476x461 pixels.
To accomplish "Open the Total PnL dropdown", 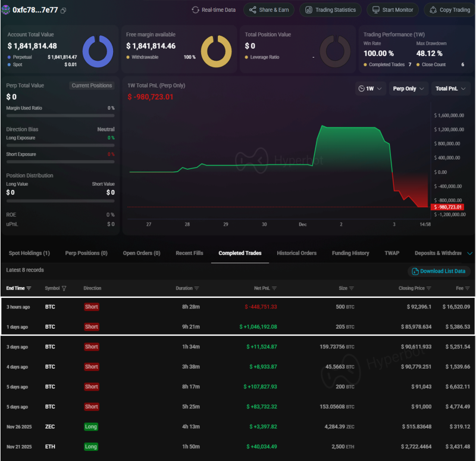I will (x=450, y=88).
